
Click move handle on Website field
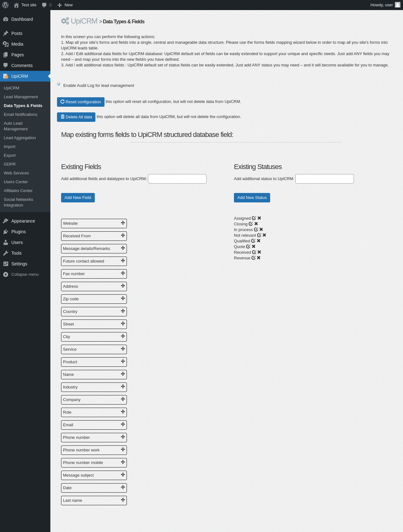[123, 223]
